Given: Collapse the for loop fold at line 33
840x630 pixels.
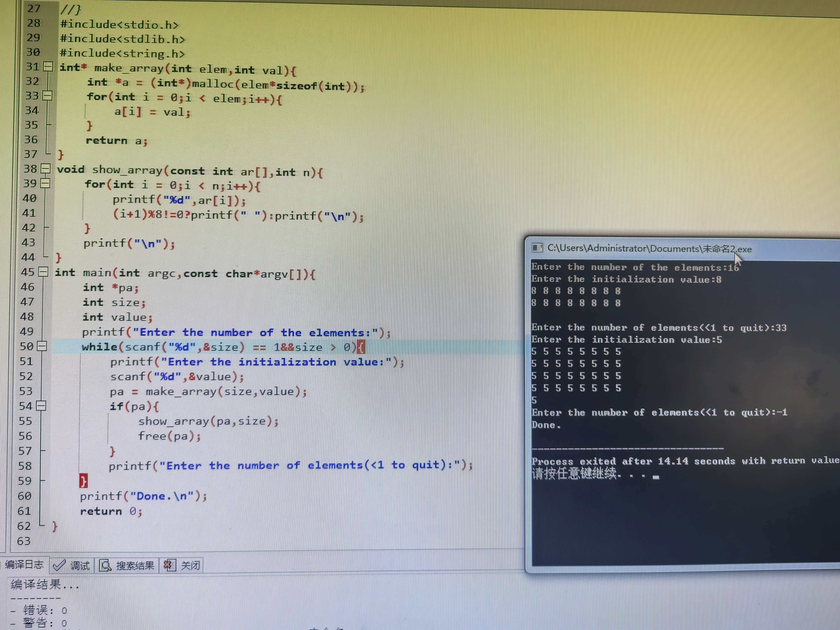Looking at the screenshot, I should point(47,96).
